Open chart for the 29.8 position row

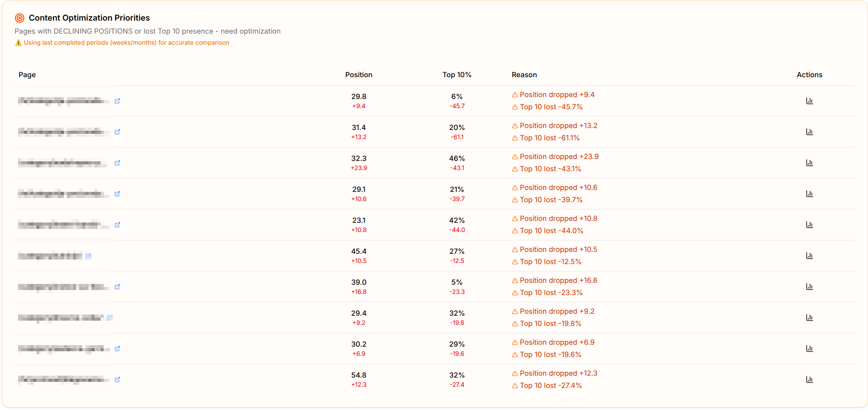809,101
